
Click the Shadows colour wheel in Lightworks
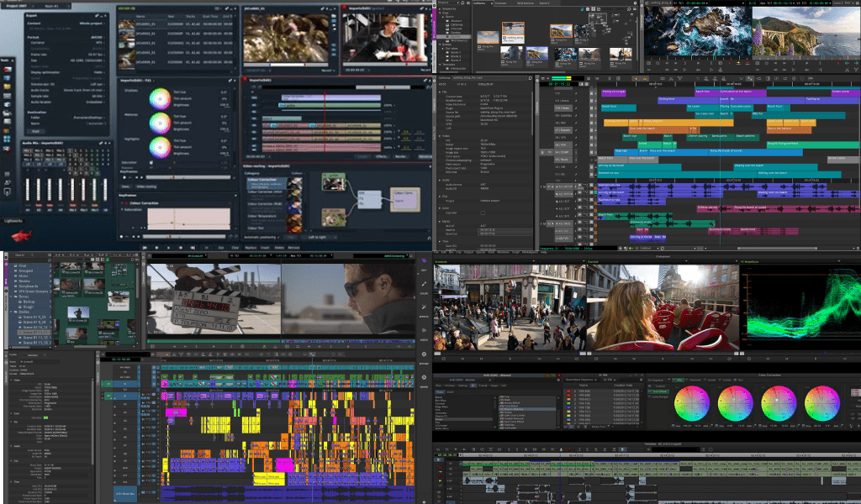click(x=161, y=99)
